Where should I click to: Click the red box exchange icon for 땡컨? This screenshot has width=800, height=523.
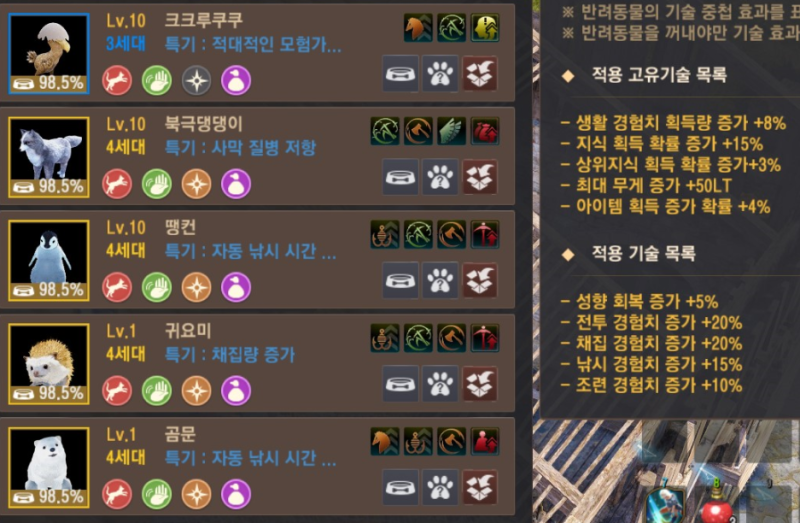[x=480, y=281]
